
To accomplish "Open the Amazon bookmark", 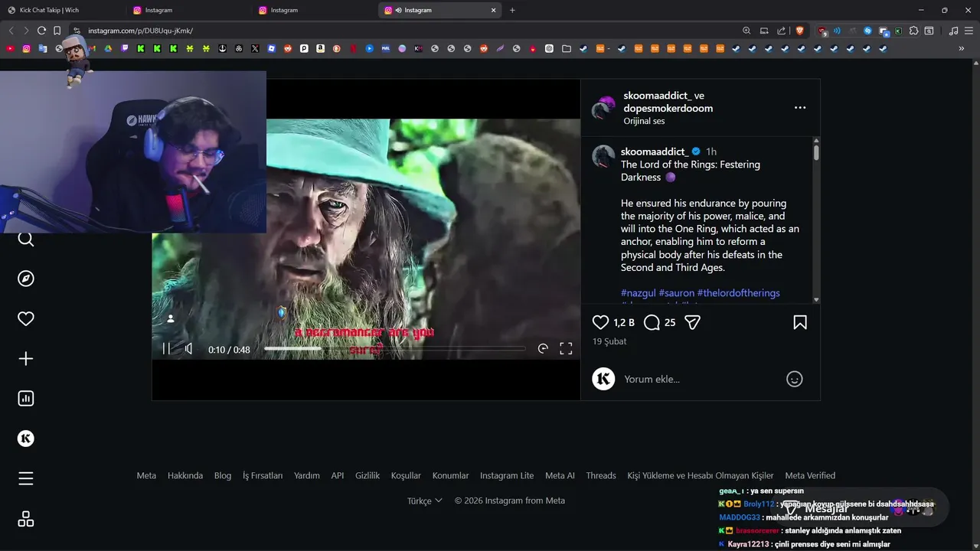I will 320,49.
